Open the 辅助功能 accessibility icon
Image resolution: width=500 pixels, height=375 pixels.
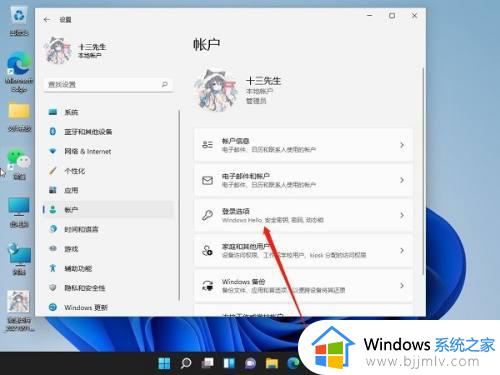pyautogui.click(x=53, y=268)
